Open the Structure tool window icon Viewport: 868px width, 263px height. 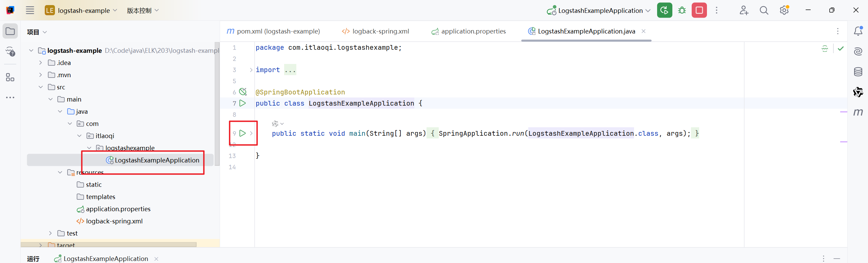pyautogui.click(x=10, y=78)
